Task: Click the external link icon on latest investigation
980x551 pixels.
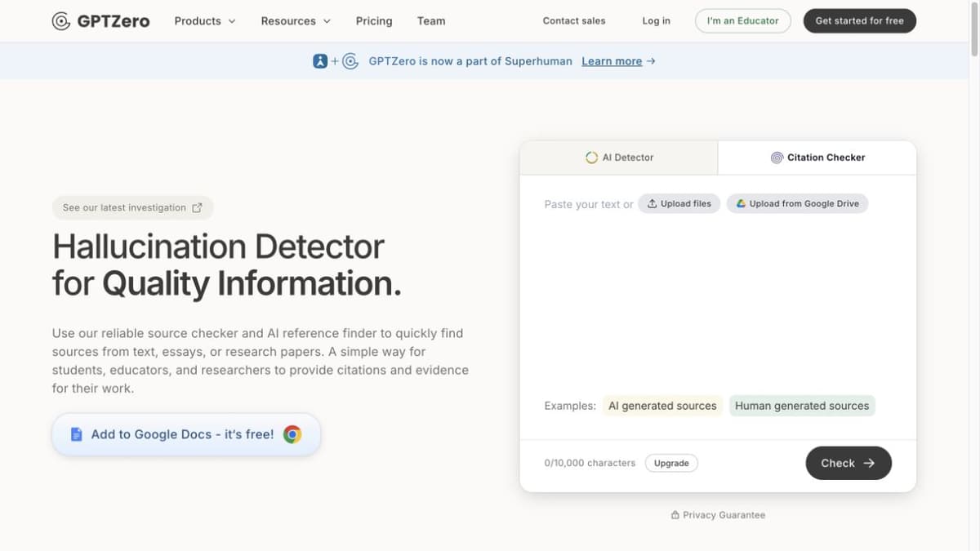Action: coord(197,207)
